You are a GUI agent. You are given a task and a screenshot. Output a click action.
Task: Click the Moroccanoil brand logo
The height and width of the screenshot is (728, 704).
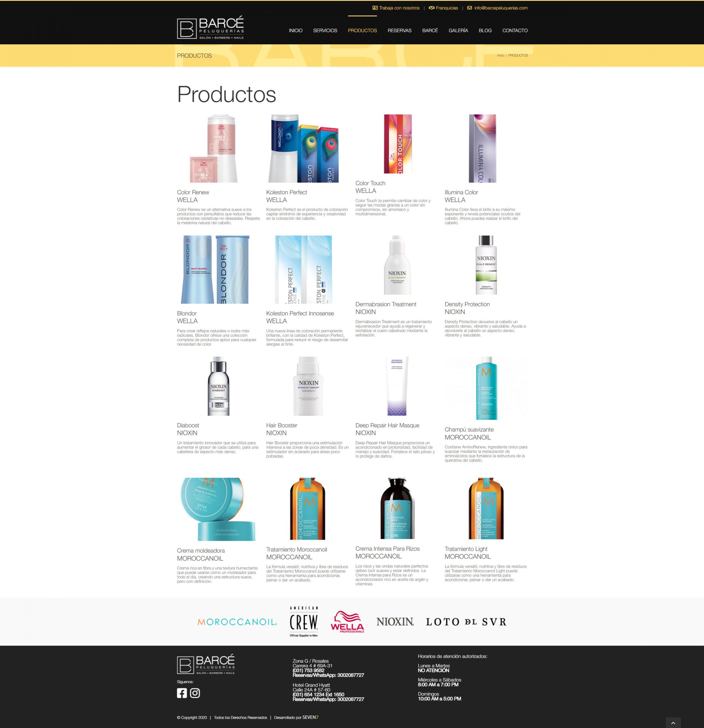tap(237, 622)
